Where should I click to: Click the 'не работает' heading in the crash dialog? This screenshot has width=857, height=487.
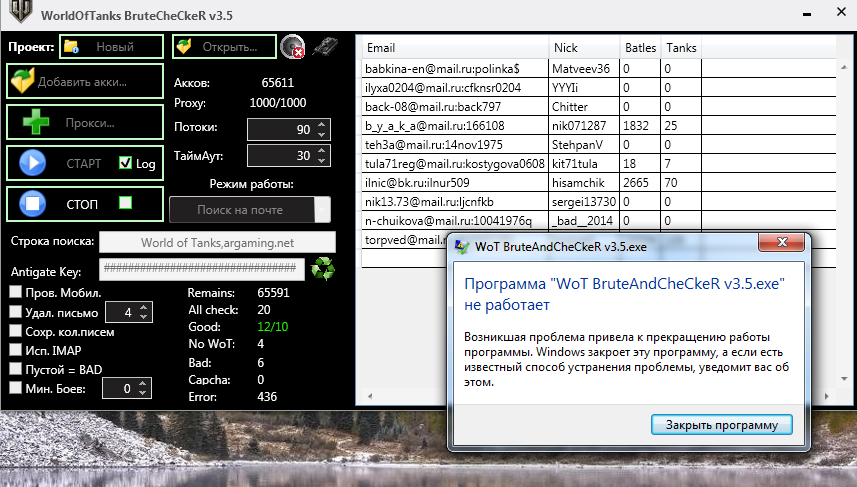click(507, 305)
